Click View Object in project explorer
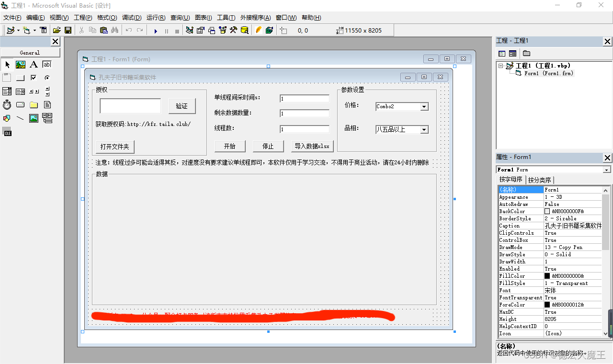 point(513,53)
